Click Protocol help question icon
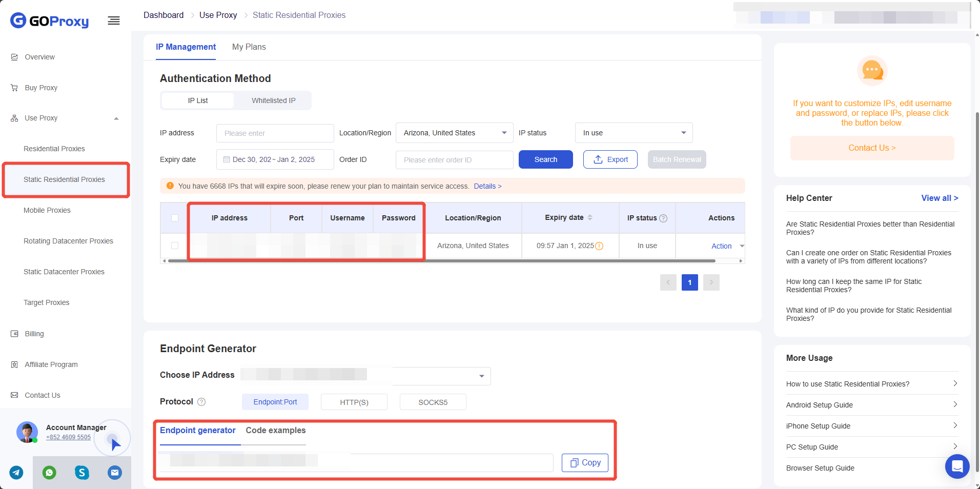 click(x=201, y=402)
